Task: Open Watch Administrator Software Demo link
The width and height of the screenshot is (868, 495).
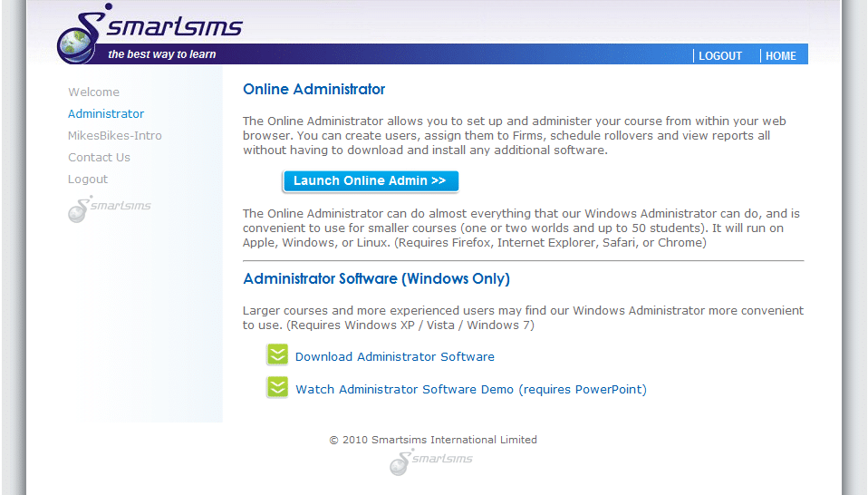Action: click(x=470, y=390)
